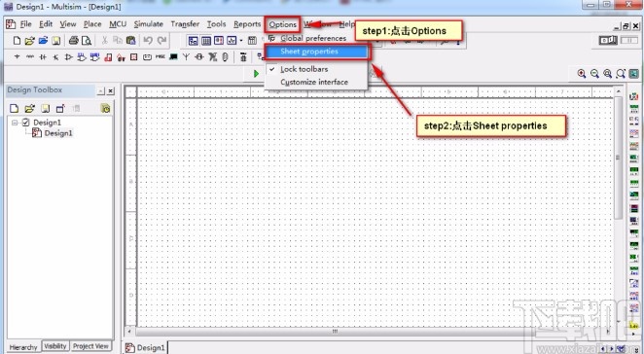644x354 pixels.
Task: Click the green Run simulation button
Action: click(256, 74)
